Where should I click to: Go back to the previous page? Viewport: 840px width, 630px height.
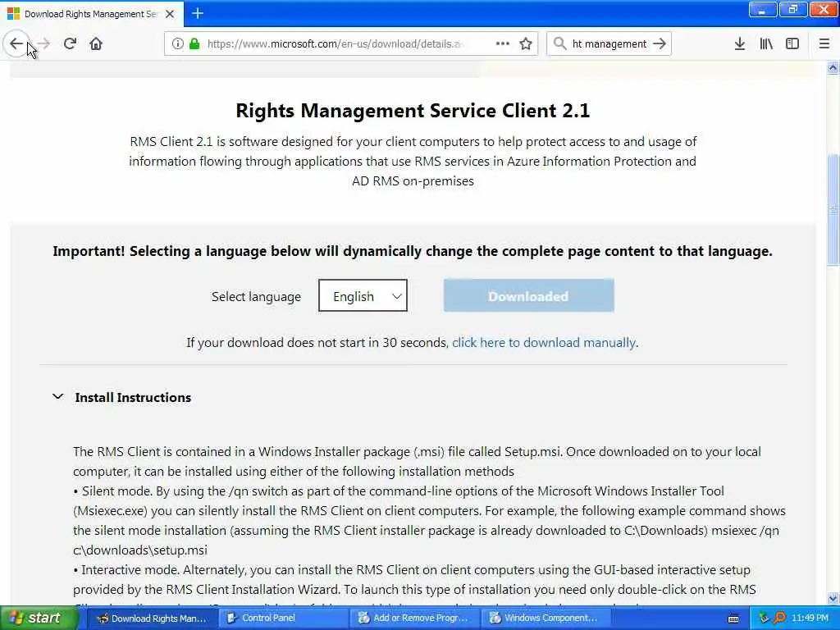16,43
